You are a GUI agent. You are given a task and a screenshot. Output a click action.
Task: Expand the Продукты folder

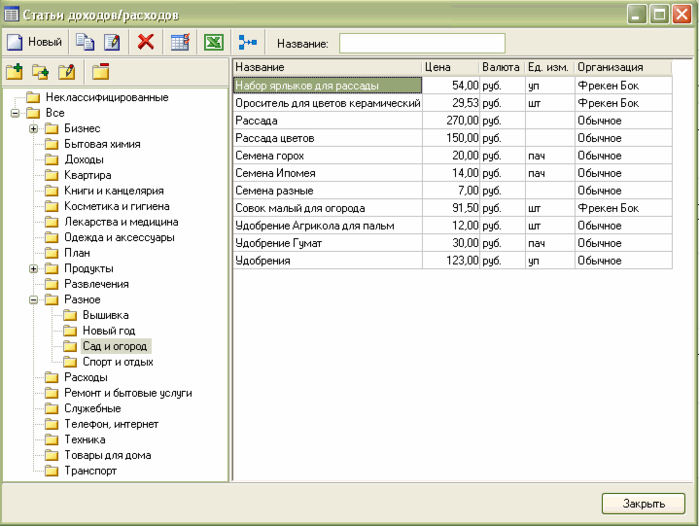point(33,269)
